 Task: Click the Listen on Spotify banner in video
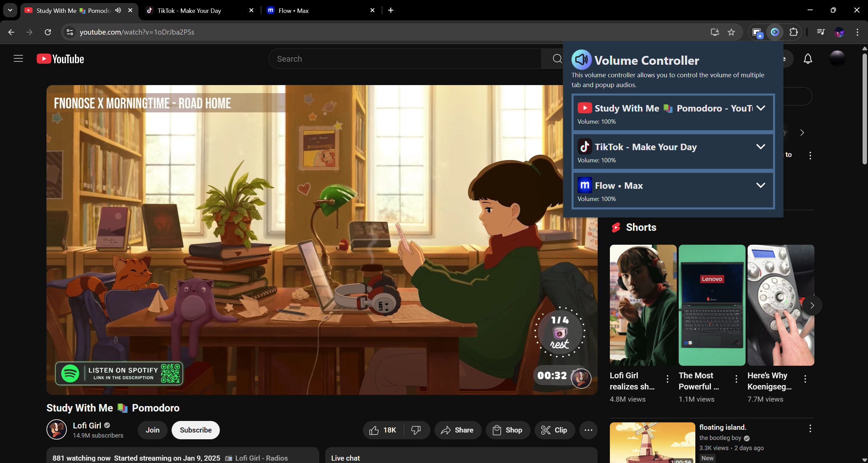pos(119,374)
